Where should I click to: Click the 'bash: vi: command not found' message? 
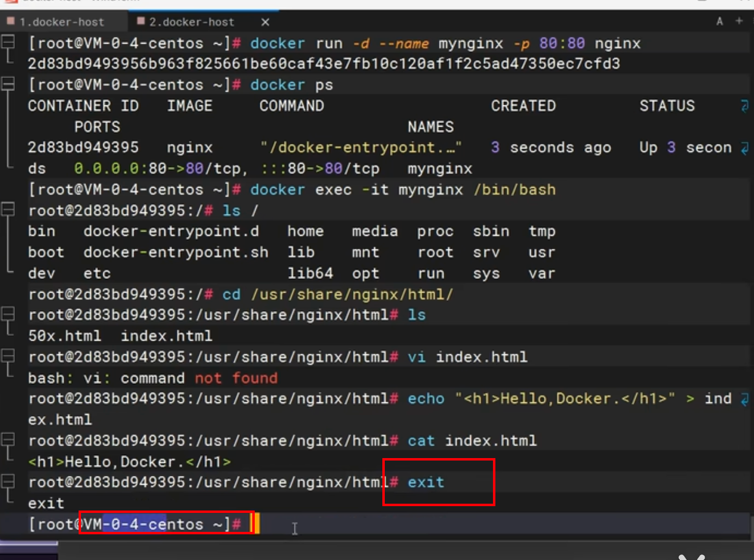click(153, 378)
